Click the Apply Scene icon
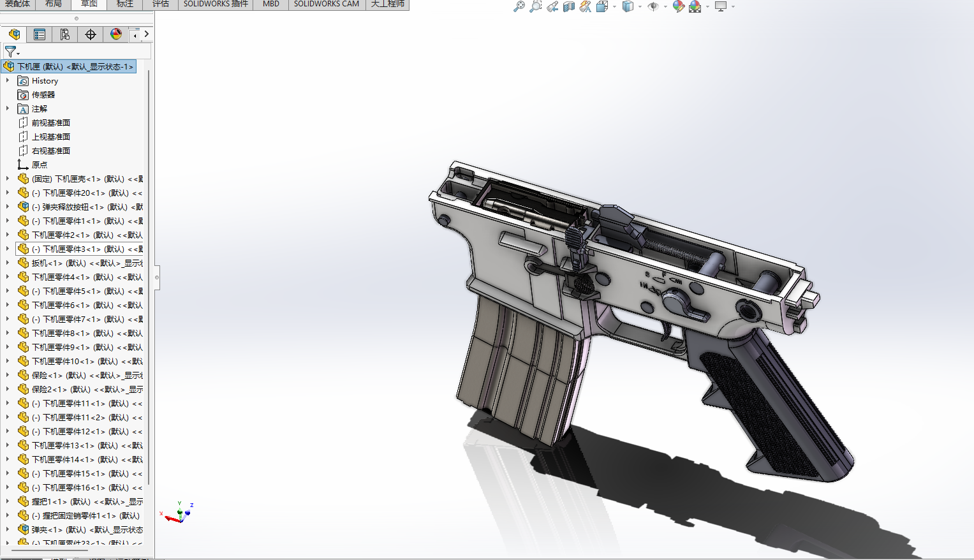Image resolution: width=974 pixels, height=560 pixels. point(695,6)
